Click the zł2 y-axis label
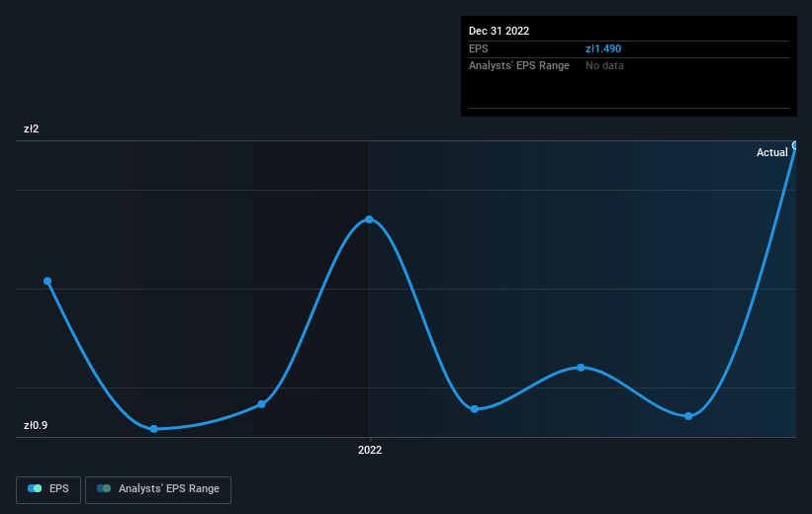The height and width of the screenshot is (514, 812). 31,128
